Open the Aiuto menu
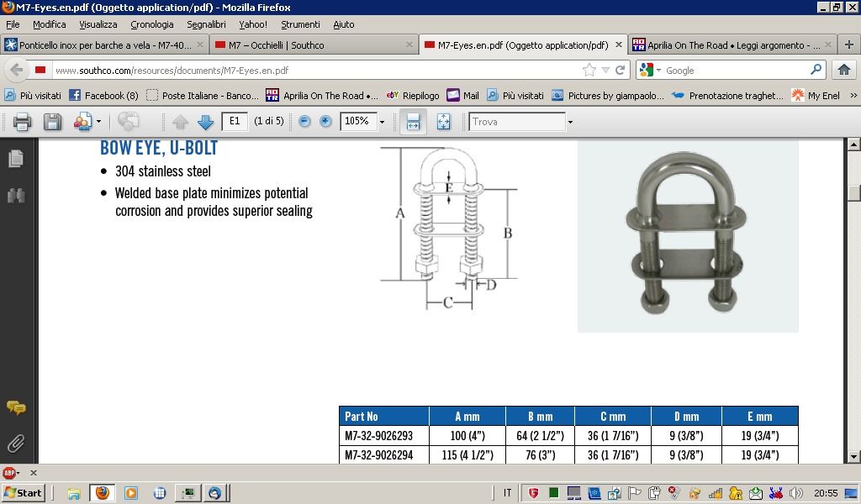 point(344,24)
